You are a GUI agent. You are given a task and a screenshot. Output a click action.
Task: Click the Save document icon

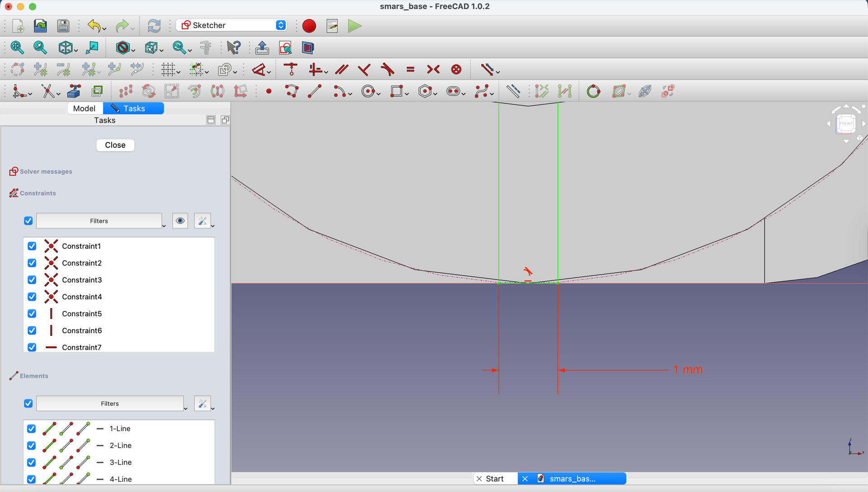pyautogui.click(x=63, y=26)
